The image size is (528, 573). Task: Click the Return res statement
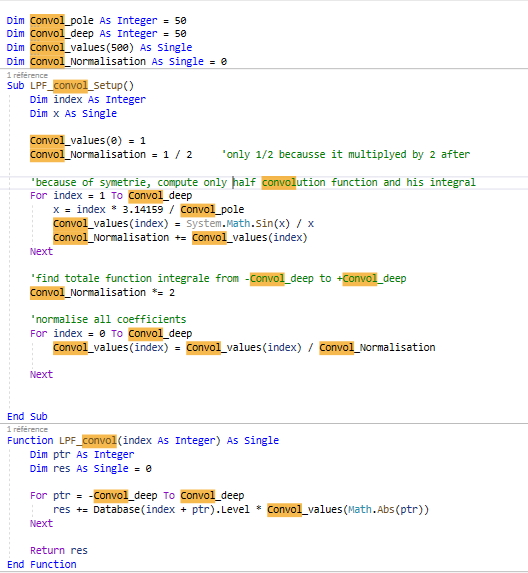pyautogui.click(x=59, y=550)
